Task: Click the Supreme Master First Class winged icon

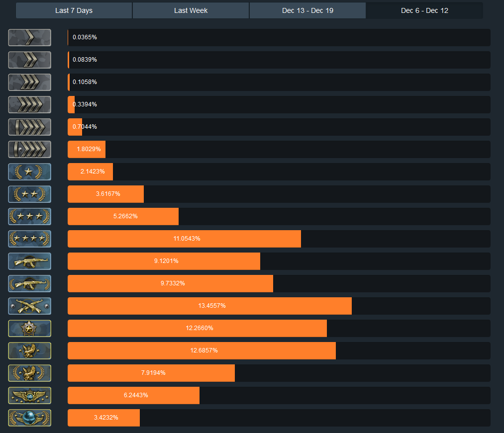Action: [29, 395]
